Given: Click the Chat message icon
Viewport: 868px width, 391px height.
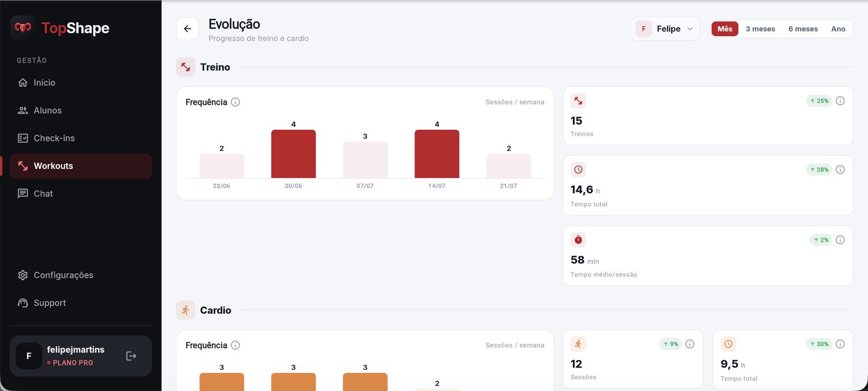Looking at the screenshot, I should pos(23,193).
